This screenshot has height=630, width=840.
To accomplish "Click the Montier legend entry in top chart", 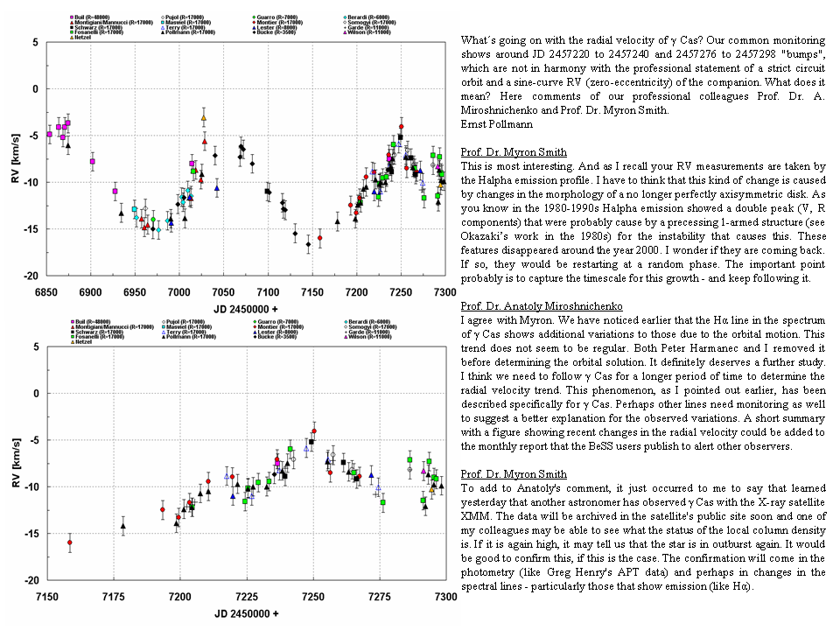I will pyautogui.click(x=278, y=22).
